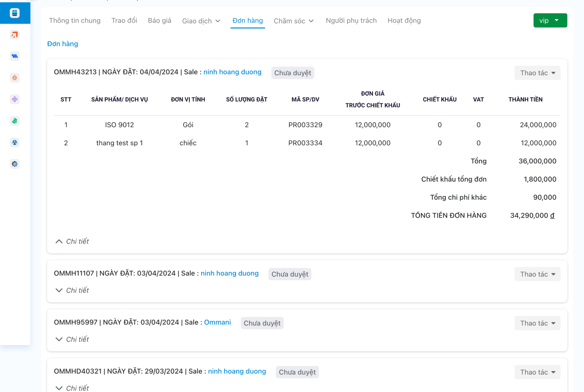
Task: Expand Chi tiết for order OMMH95997
Action: pos(72,339)
